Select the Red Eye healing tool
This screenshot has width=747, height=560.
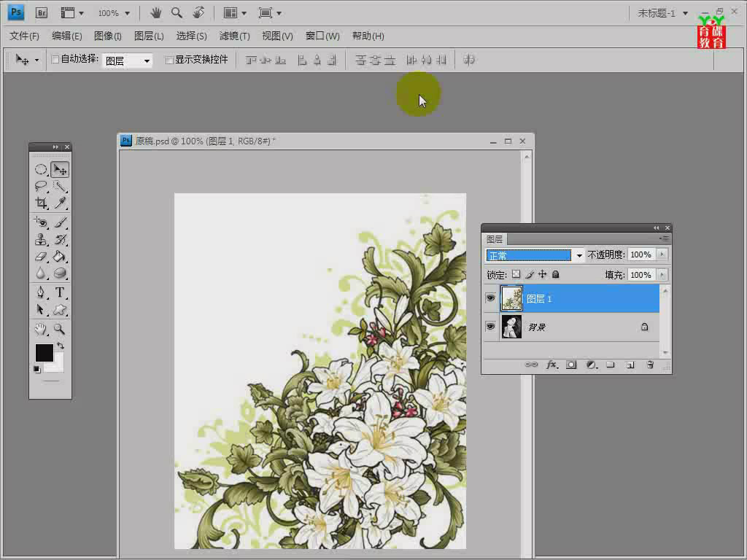[x=41, y=222]
